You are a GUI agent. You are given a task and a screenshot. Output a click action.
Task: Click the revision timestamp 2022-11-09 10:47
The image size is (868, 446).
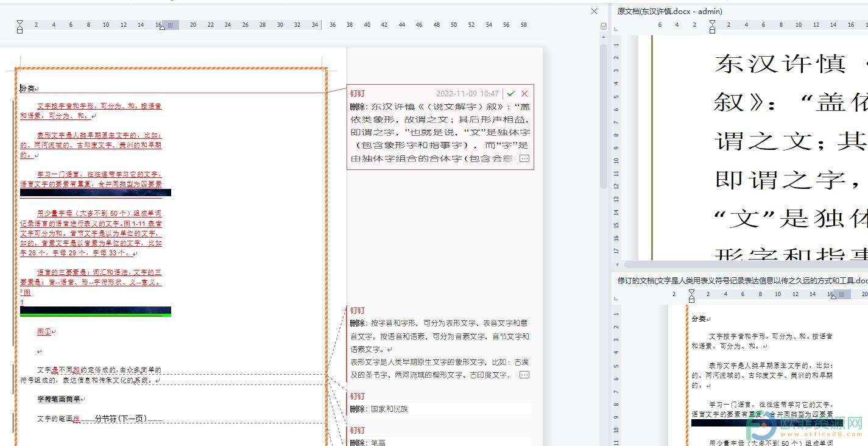coord(467,94)
